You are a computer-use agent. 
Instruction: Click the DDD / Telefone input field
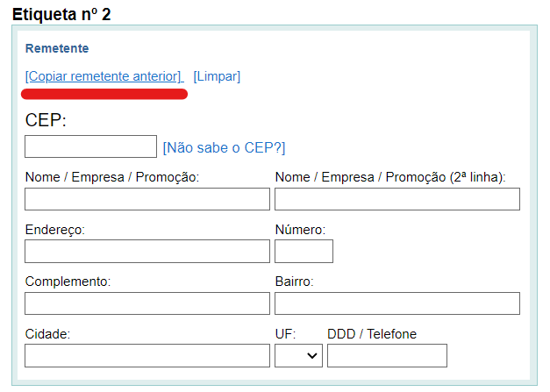tap(387, 356)
